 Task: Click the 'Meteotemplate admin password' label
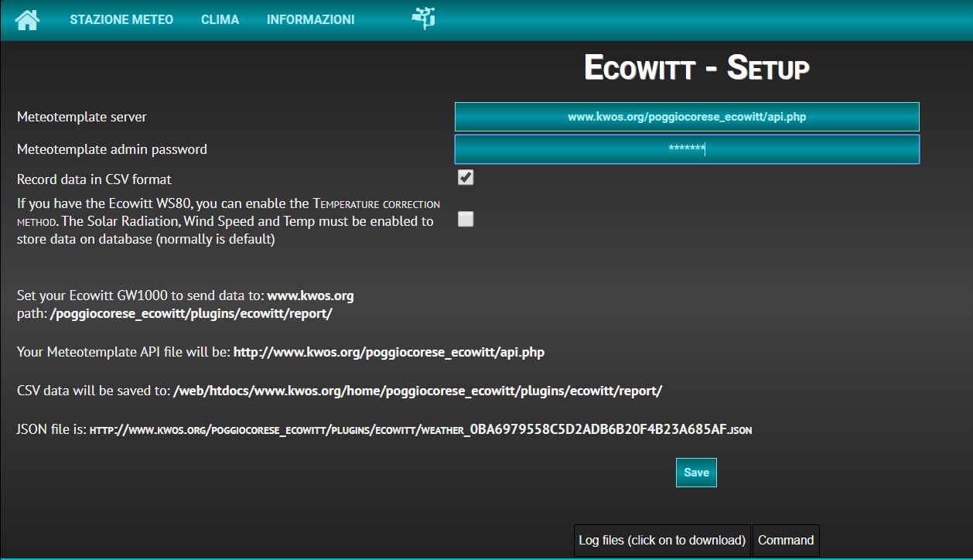point(112,149)
